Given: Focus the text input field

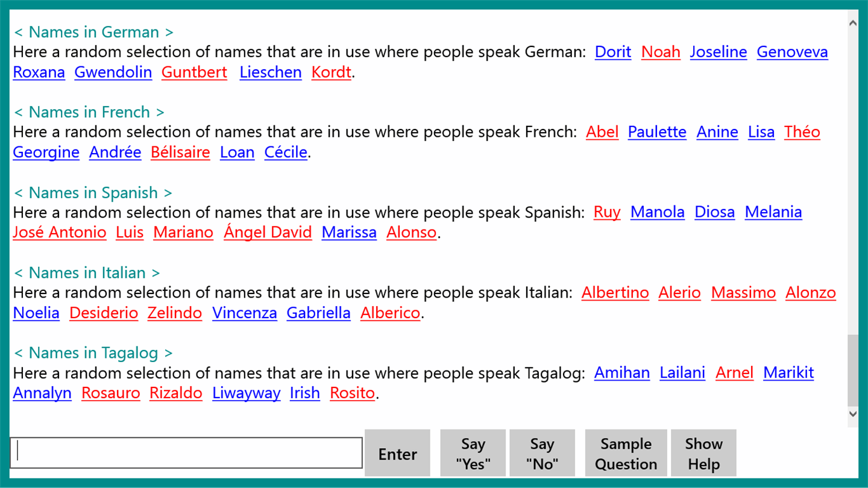Looking at the screenshot, I should 186,452.
